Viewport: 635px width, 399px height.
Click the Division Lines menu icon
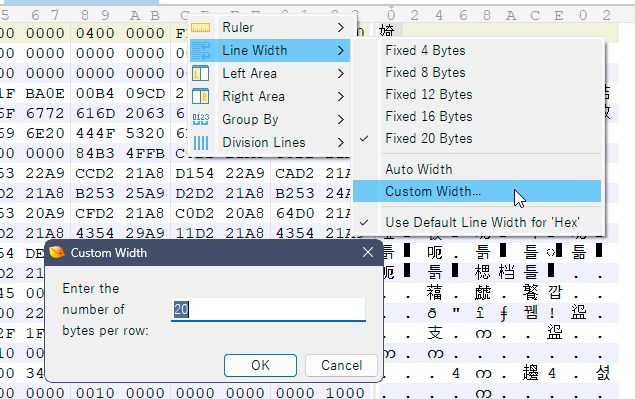(200, 143)
